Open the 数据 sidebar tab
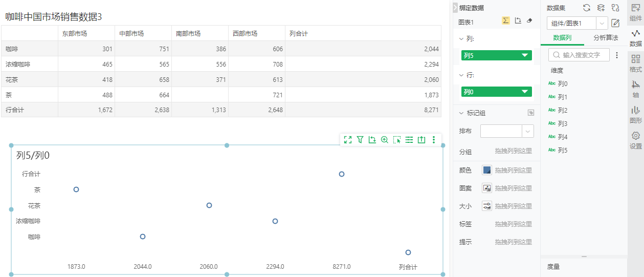This screenshot has width=644, height=277. pos(636,38)
